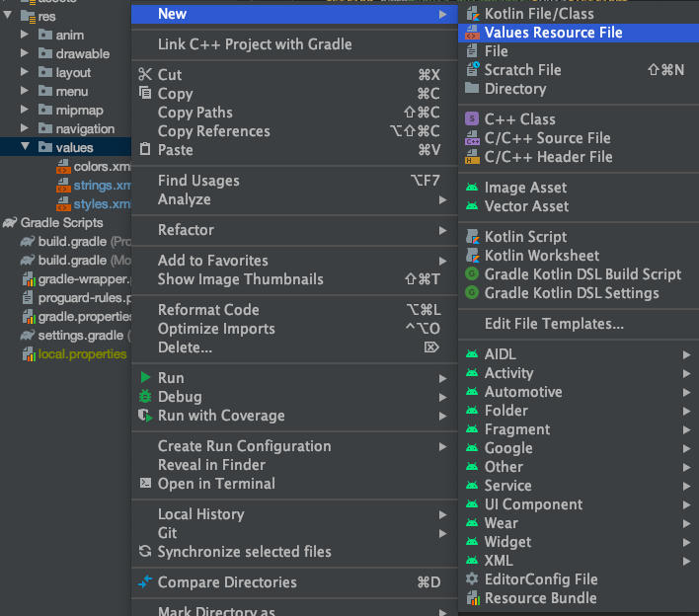Open the Widget submenu
This screenshot has height=616, width=699.
(579, 542)
